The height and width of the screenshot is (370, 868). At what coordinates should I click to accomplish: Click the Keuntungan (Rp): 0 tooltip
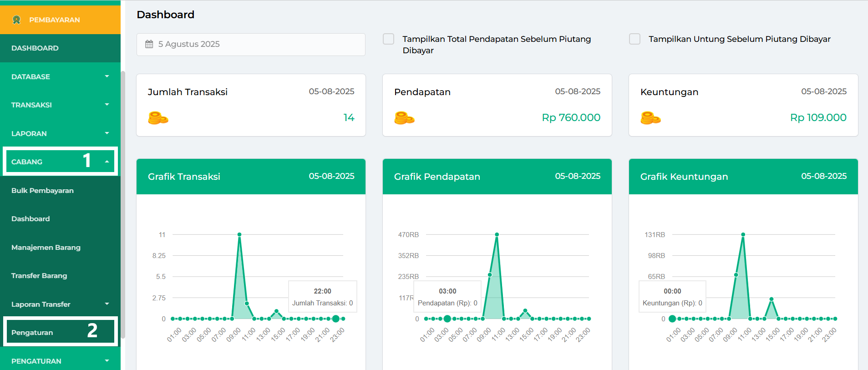tap(672, 297)
